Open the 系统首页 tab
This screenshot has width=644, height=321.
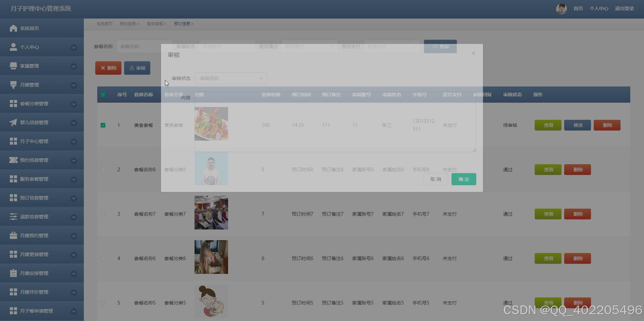[x=105, y=24]
